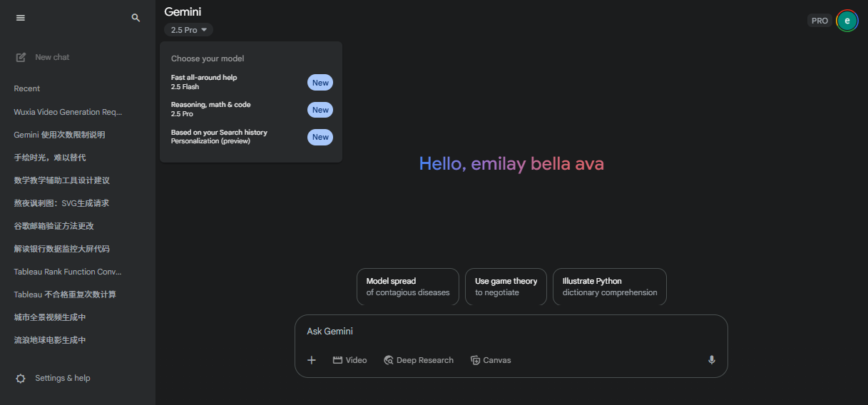Click the search magnifier icon
Viewport: 868px width, 405px height.
click(x=136, y=18)
